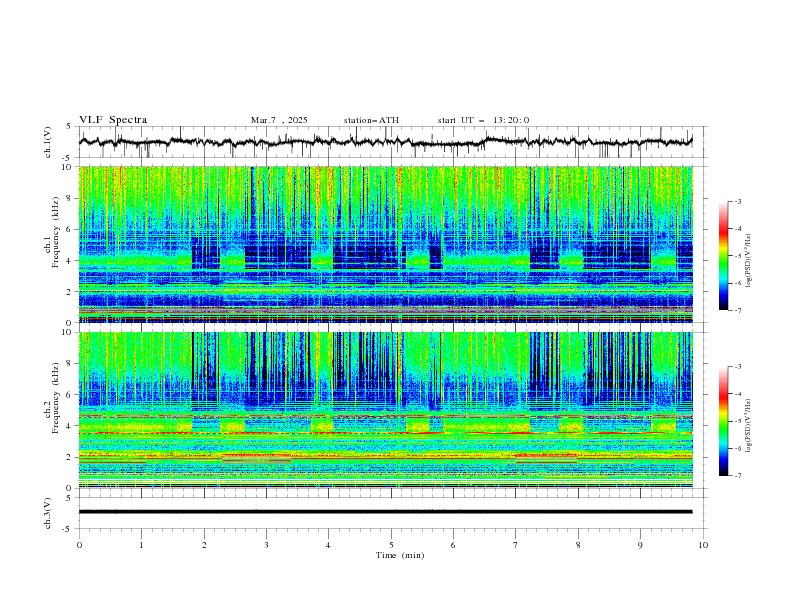792x612 pixels.
Task: Click the '10' tick on the time axis
Action: tap(703, 545)
